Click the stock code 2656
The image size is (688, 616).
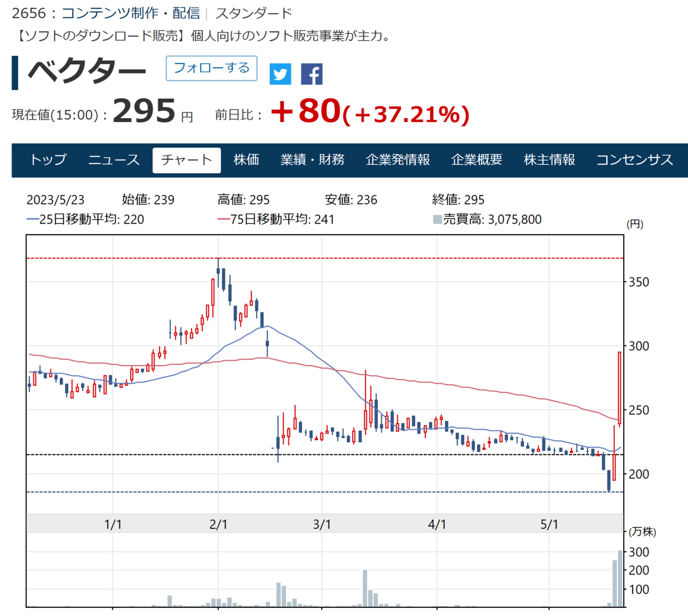(29, 13)
